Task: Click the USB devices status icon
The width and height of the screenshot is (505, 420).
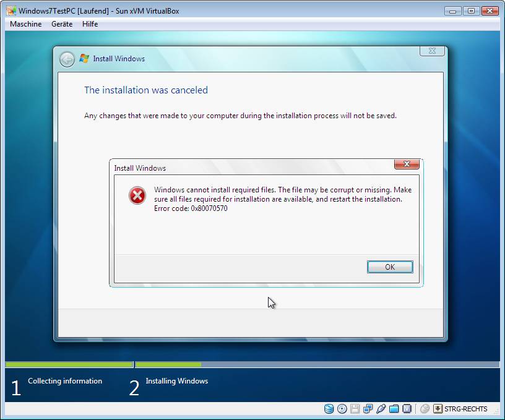Action: click(381, 409)
